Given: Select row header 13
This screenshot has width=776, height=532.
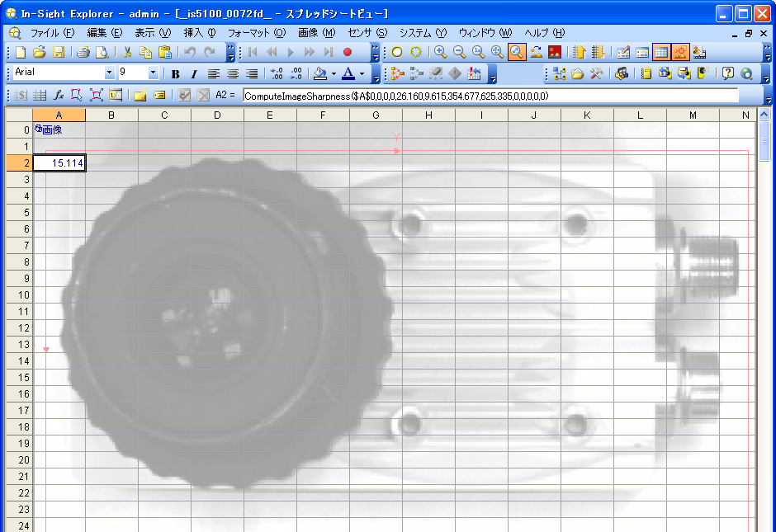Looking at the screenshot, I should tap(26, 344).
